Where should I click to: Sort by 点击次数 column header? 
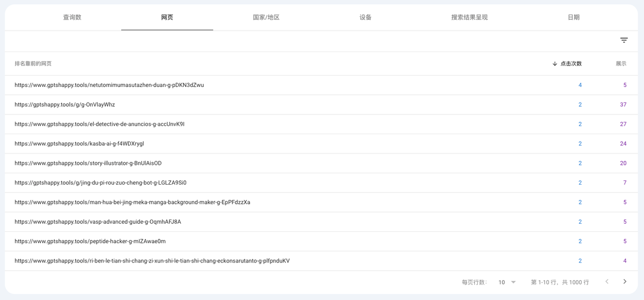[x=571, y=64]
